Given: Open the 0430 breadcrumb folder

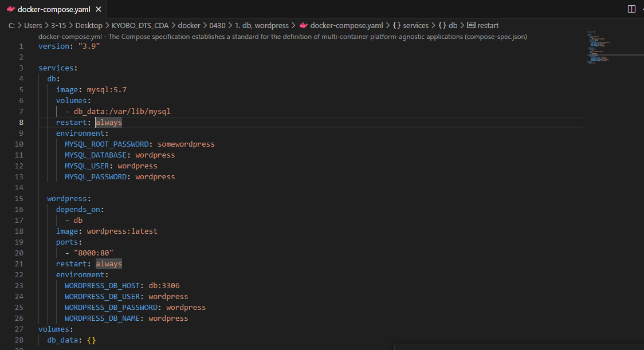Looking at the screenshot, I should (x=217, y=25).
